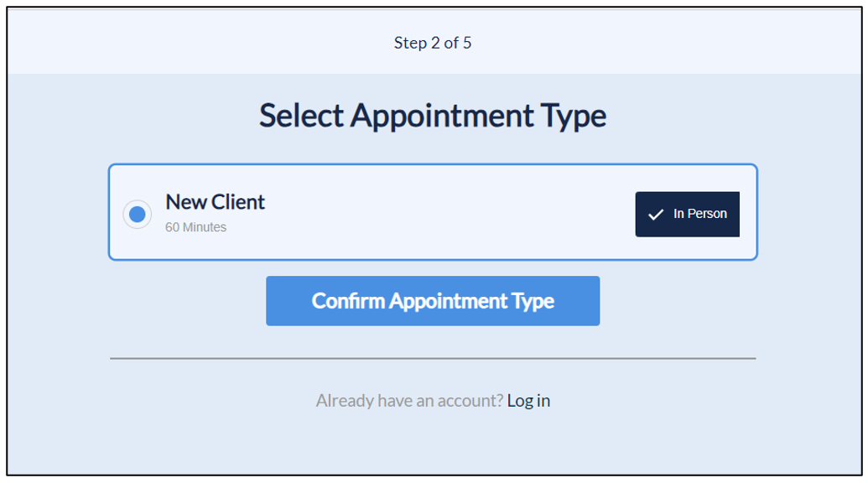Click the 60 Minutes duration text

pyautogui.click(x=195, y=227)
